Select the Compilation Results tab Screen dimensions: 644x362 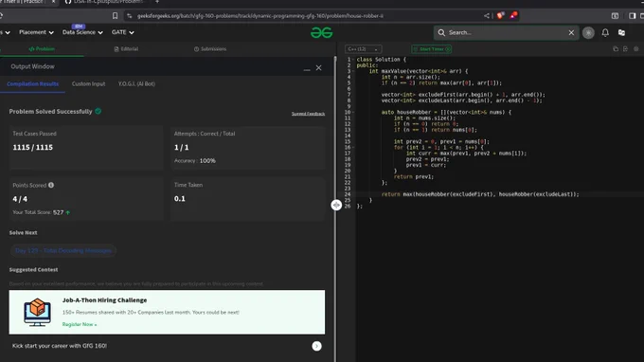coord(32,83)
